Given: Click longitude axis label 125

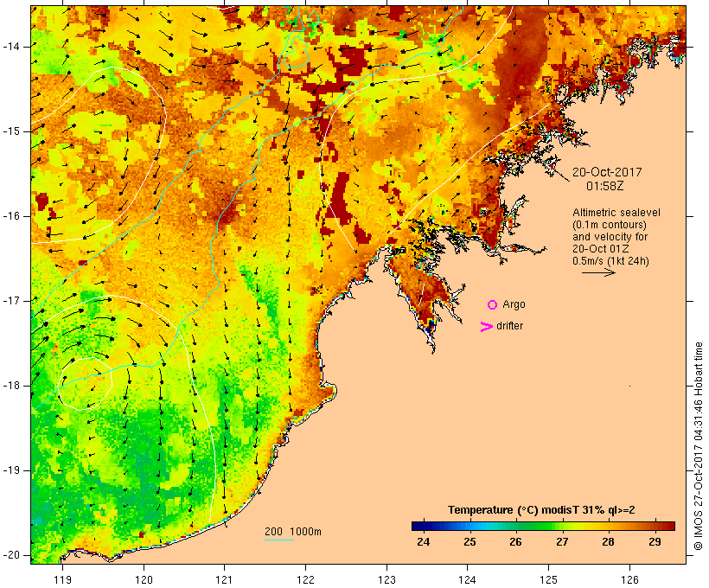Looking at the screenshot, I should tap(549, 579).
